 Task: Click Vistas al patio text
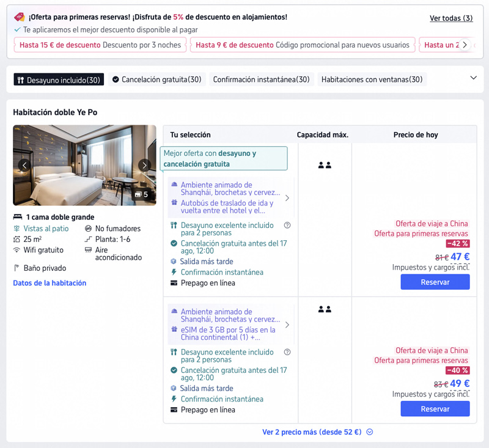(x=46, y=229)
